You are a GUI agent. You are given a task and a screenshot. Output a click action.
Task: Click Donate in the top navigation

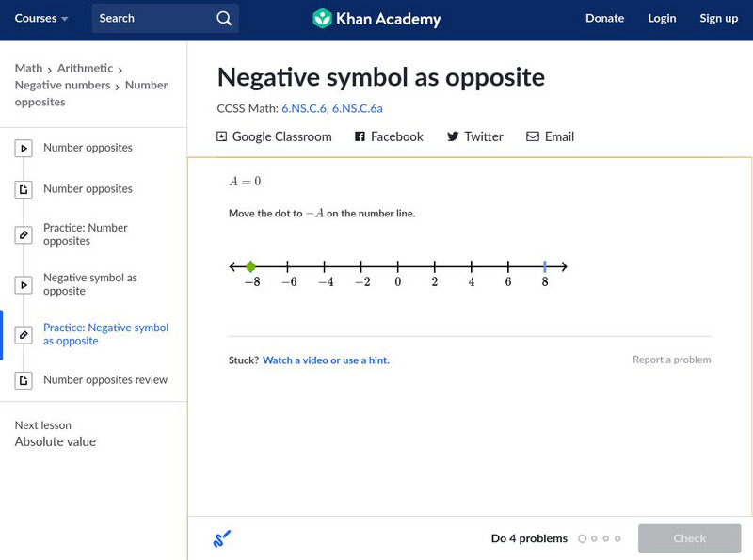pyautogui.click(x=604, y=18)
